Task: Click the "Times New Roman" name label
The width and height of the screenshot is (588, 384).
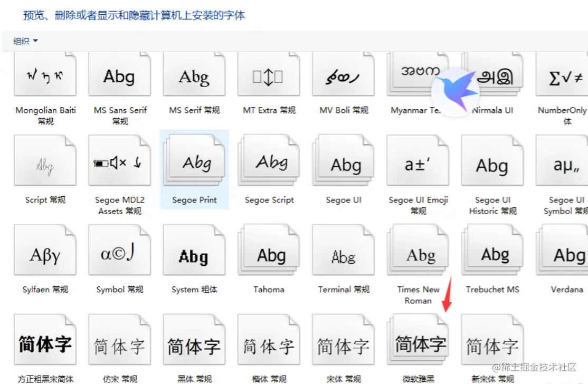Action: pyautogui.click(x=418, y=295)
